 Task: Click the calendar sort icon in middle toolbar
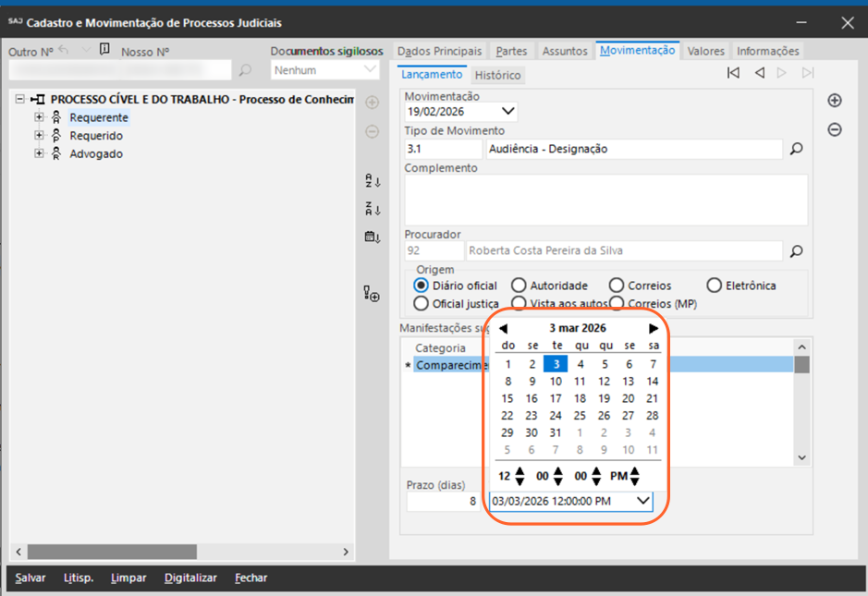pos(372,237)
